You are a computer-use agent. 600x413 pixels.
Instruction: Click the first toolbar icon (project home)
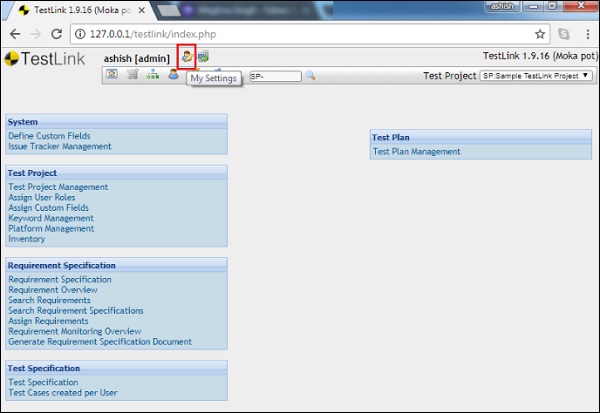pos(113,75)
